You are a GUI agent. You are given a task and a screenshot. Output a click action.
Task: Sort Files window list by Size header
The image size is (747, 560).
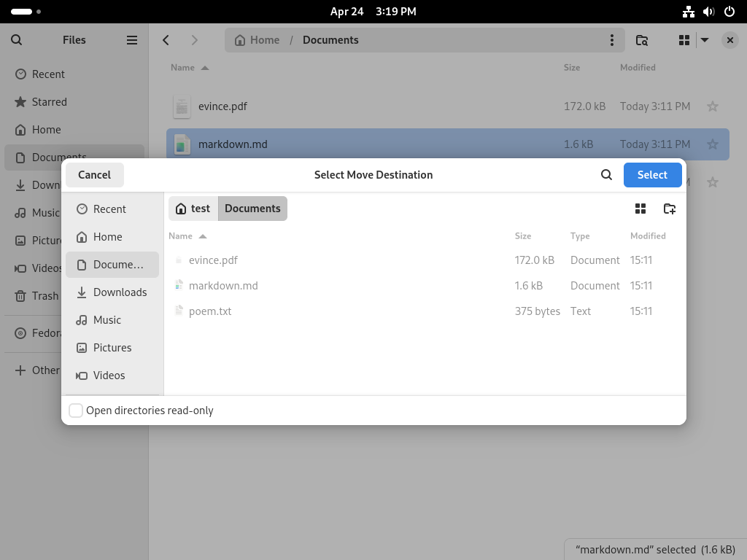pos(572,68)
